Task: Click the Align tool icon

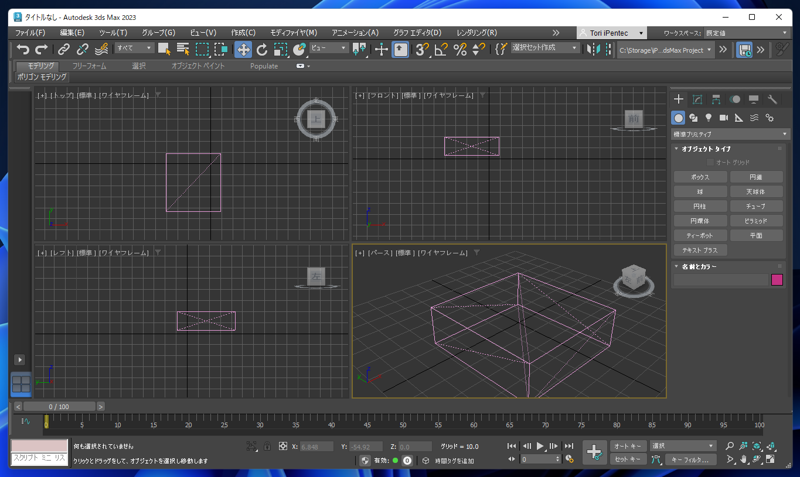Action: 608,49
